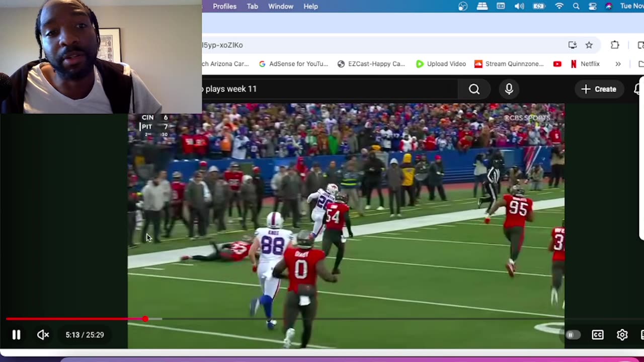Click the circular globe menu bar icon
This screenshot has width=644, height=362.
point(463,7)
